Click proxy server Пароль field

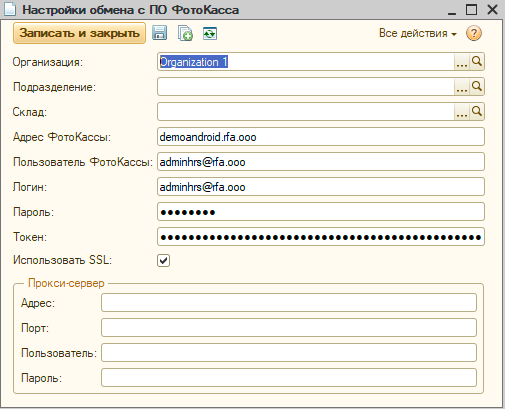[x=289, y=378]
